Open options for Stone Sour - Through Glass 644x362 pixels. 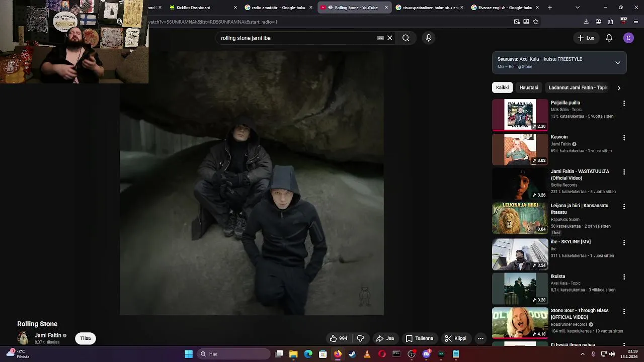tap(624, 311)
